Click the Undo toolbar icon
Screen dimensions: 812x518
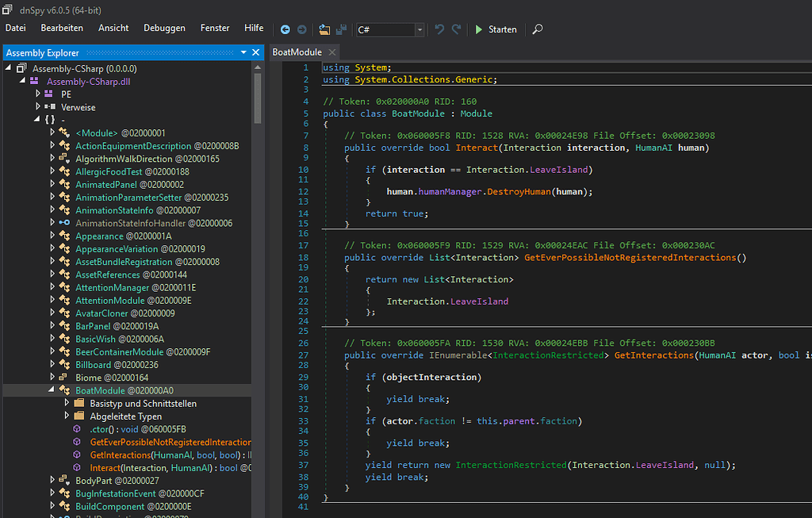439,29
